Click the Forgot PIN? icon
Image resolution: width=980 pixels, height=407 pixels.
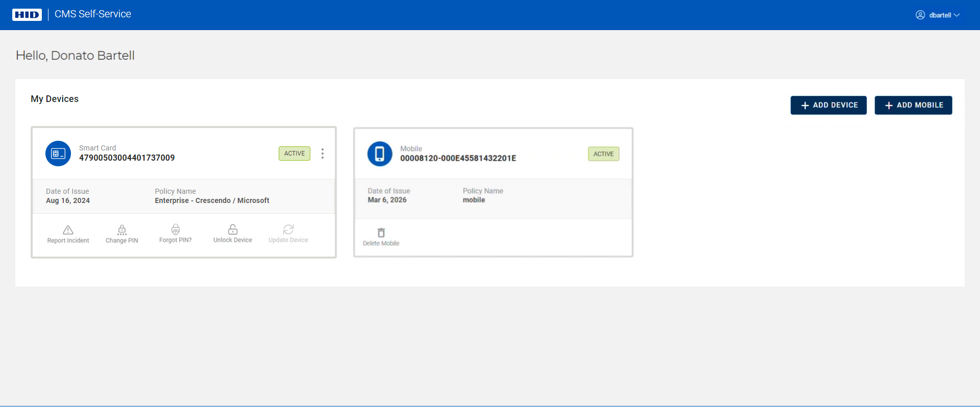[x=176, y=230]
